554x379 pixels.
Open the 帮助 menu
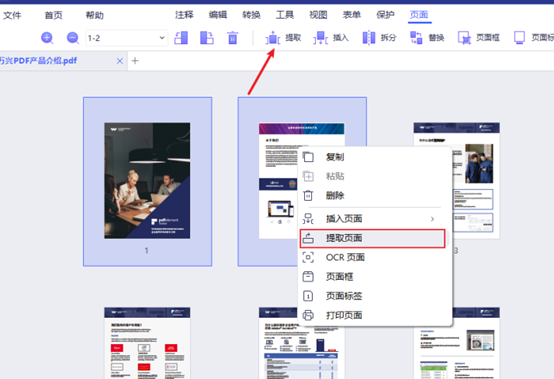coord(95,15)
